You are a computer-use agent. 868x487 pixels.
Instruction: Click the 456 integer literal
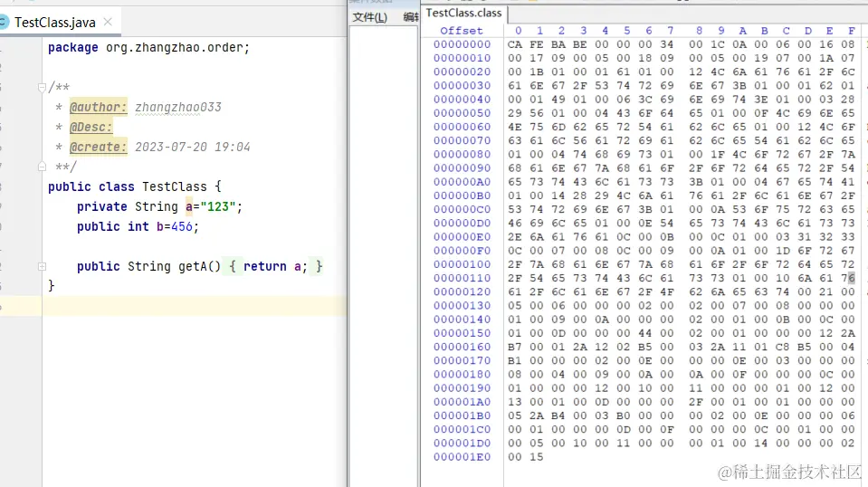(182, 227)
